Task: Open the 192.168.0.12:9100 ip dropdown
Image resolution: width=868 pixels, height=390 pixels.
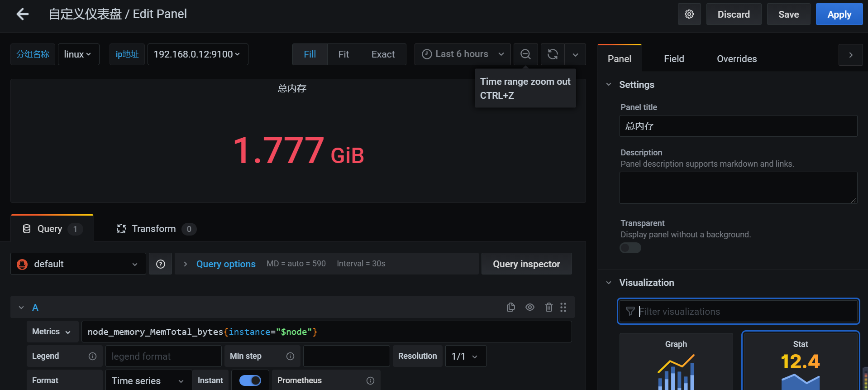Action: pos(198,54)
